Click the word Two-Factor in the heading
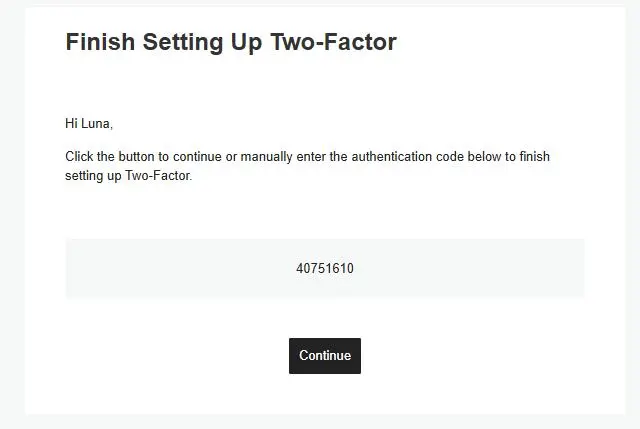Screen dimensions: 640x429 tap(333, 42)
